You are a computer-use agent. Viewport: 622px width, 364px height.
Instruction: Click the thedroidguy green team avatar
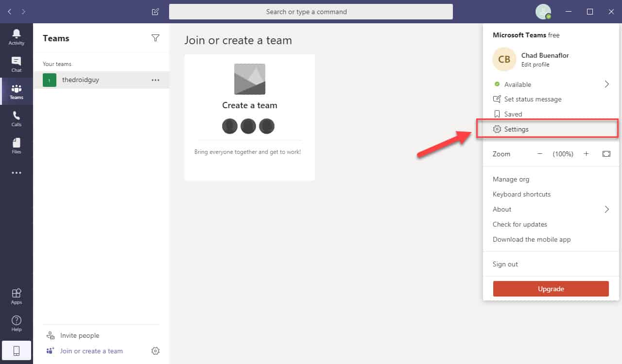click(50, 80)
